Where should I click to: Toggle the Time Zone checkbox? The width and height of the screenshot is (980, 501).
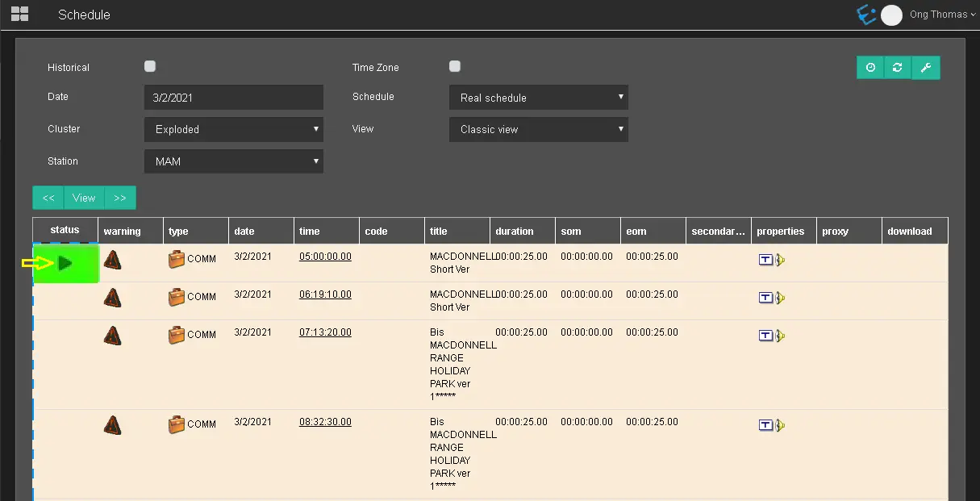pos(455,67)
